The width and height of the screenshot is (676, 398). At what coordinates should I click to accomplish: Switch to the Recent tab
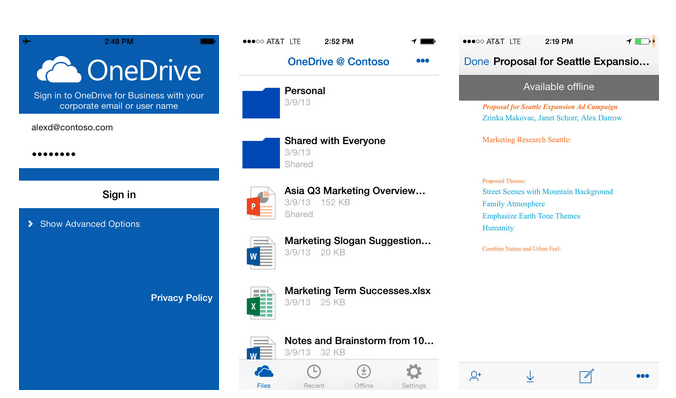tap(314, 376)
